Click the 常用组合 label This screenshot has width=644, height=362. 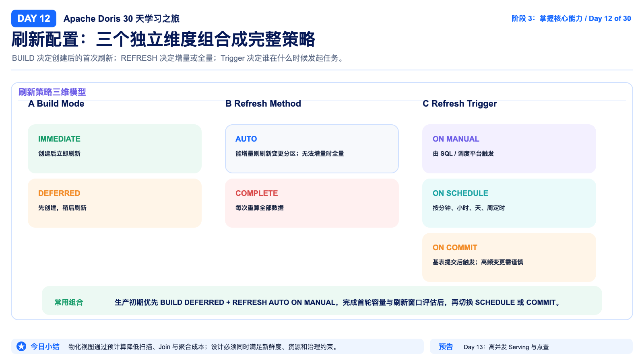coord(69,302)
